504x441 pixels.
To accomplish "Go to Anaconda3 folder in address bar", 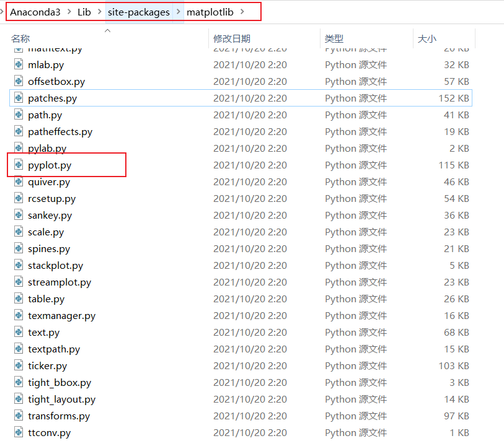I will (x=35, y=12).
